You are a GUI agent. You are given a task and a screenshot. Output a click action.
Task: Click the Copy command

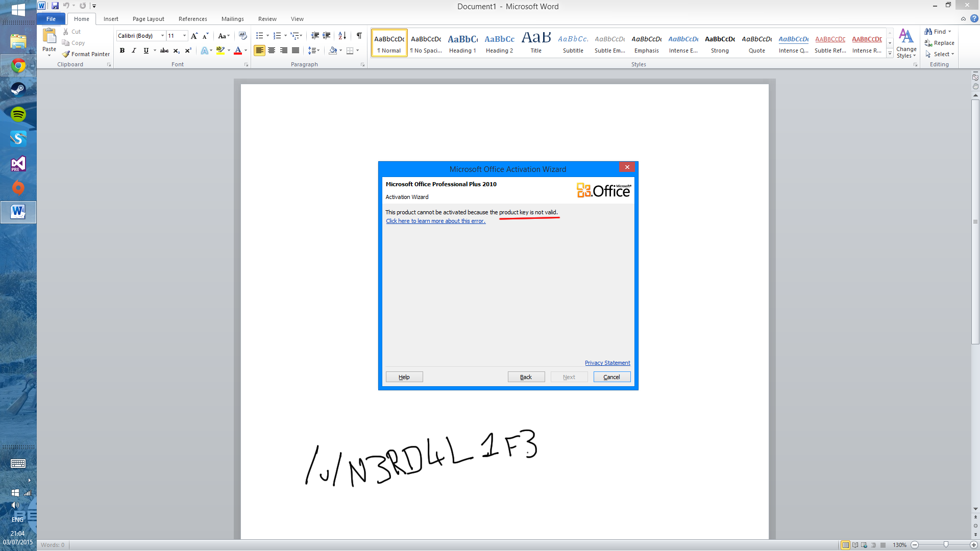(x=73, y=43)
